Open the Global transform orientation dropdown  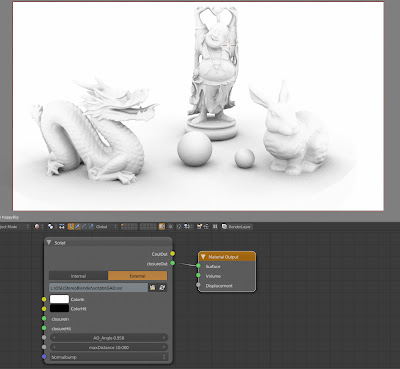coord(106,226)
